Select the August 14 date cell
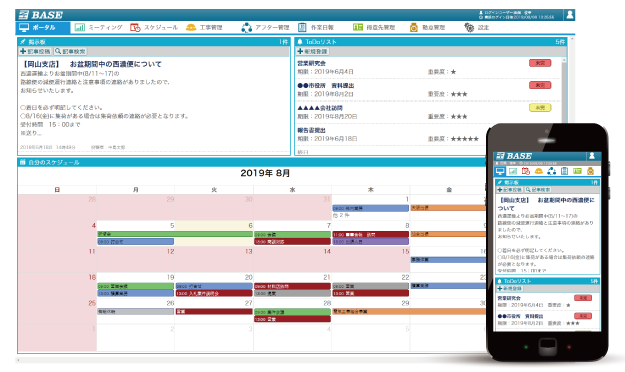The image size is (625, 372). (x=293, y=260)
